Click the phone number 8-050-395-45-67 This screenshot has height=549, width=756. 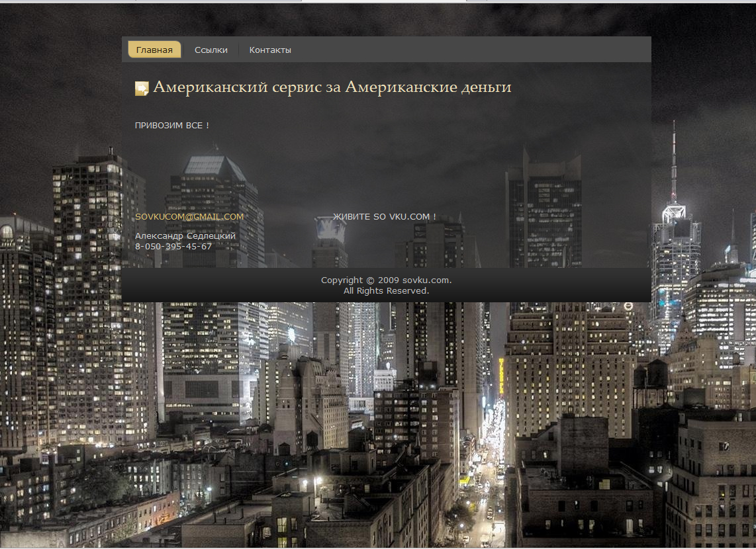(x=173, y=245)
